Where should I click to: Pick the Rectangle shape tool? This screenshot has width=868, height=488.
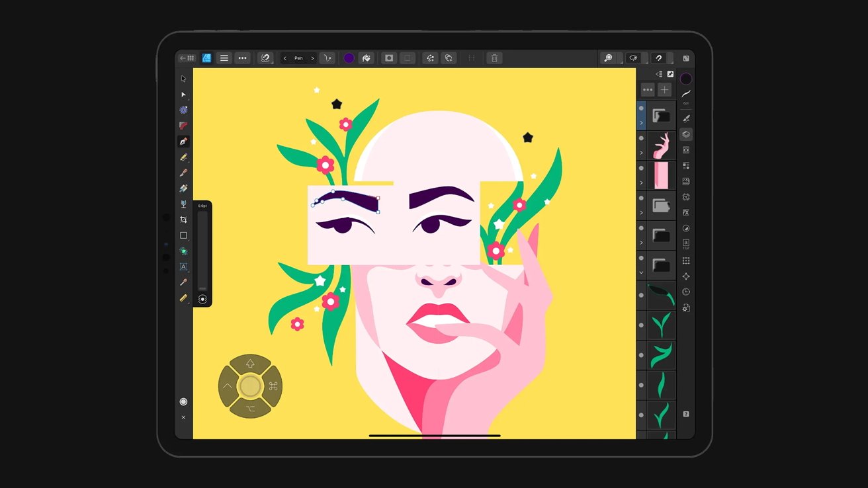(x=183, y=235)
